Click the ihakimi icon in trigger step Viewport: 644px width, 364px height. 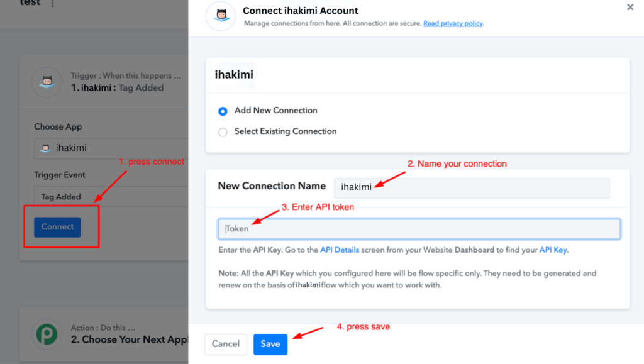(x=47, y=82)
